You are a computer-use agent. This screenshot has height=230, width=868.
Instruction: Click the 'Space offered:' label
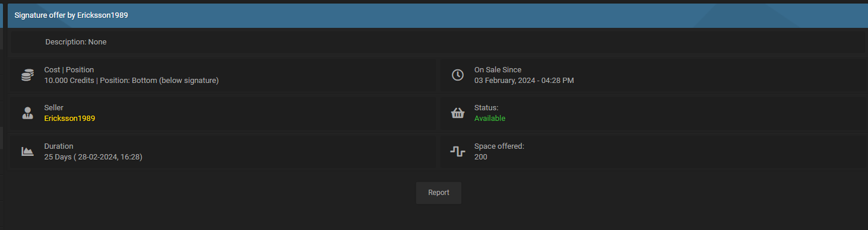(499, 146)
